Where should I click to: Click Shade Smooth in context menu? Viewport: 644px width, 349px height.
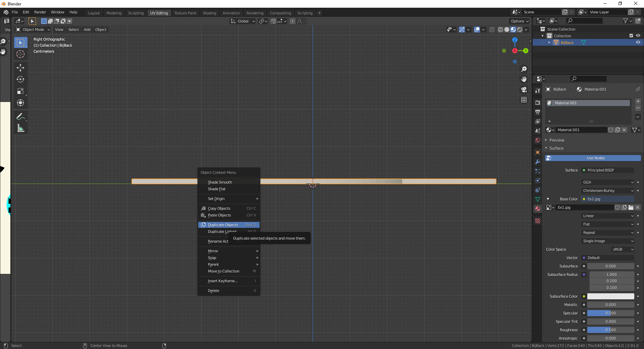click(x=220, y=182)
